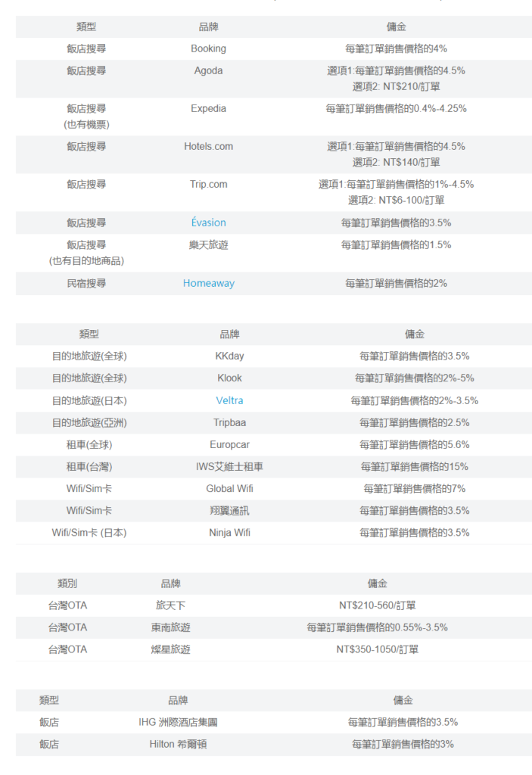Click the Booking brand cell
Screen dimensions: 532x775
click(208, 48)
